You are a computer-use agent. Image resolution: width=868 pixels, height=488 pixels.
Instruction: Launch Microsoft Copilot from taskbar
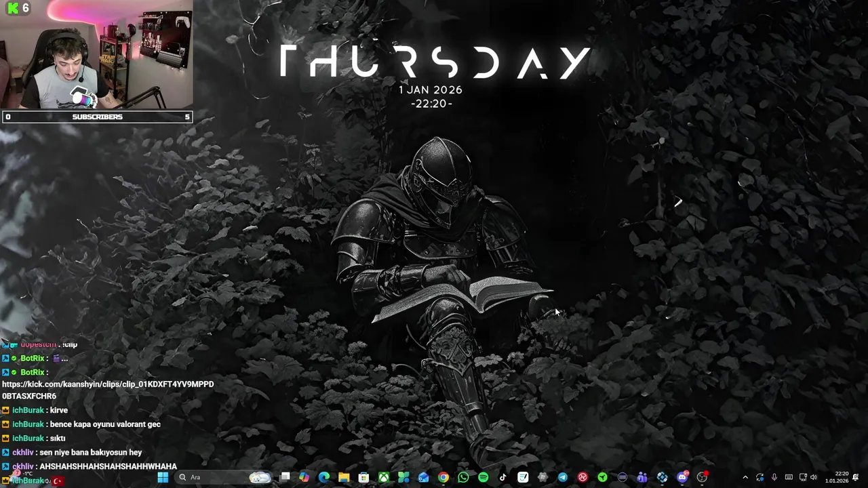304,477
